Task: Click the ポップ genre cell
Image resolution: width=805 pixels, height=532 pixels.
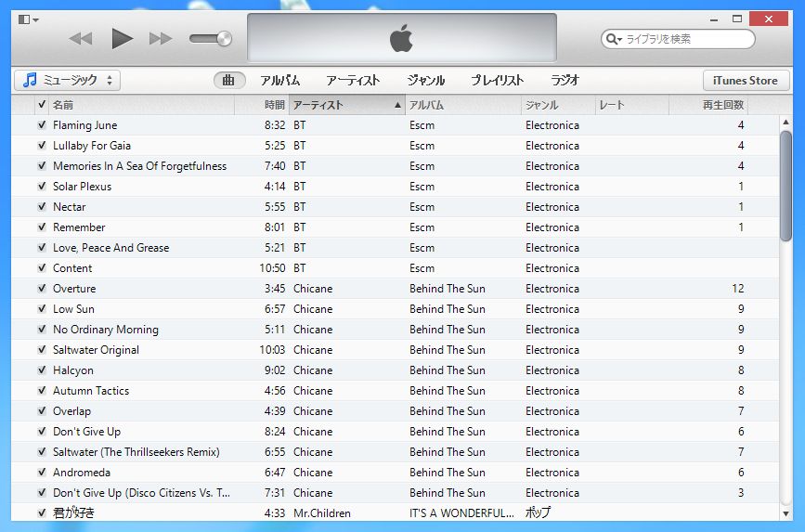Action: pos(538,513)
